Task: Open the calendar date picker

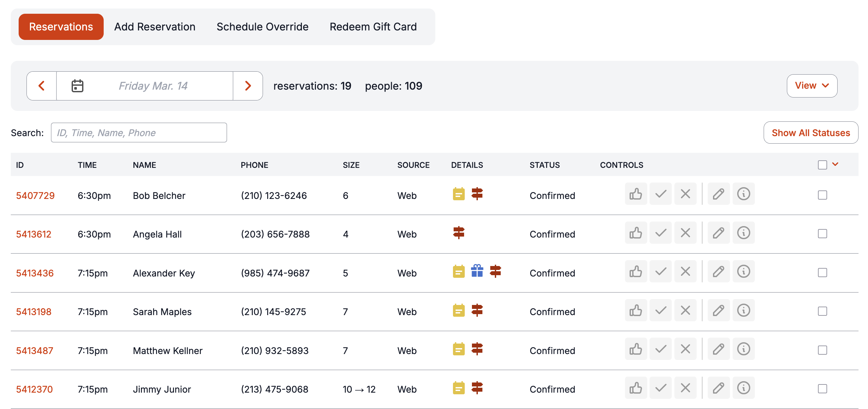Action: coord(77,86)
